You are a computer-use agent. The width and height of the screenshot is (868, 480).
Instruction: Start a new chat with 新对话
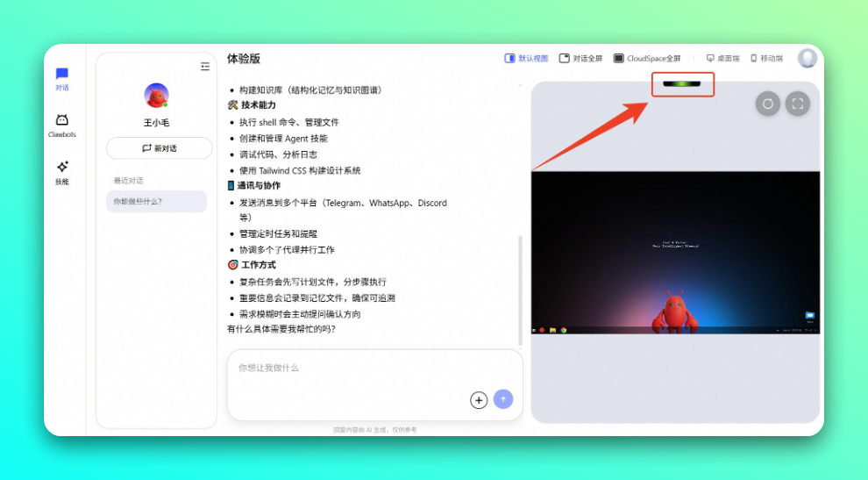pyautogui.click(x=159, y=148)
